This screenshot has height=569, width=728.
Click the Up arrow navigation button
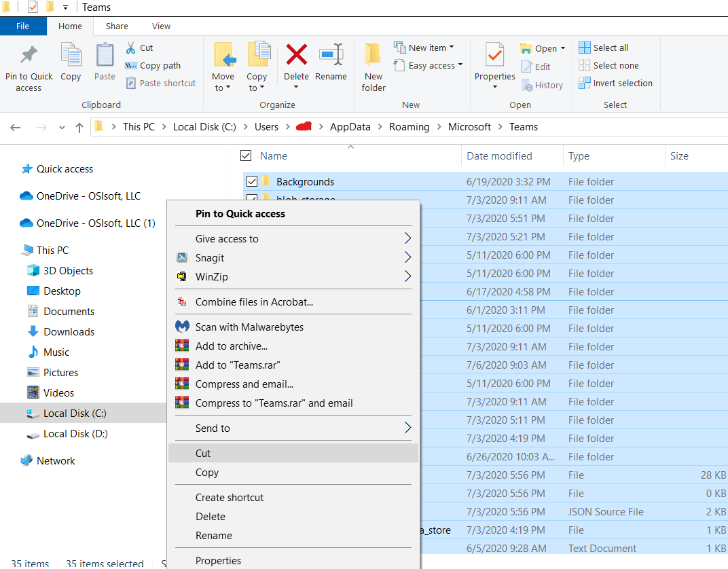[x=79, y=128]
